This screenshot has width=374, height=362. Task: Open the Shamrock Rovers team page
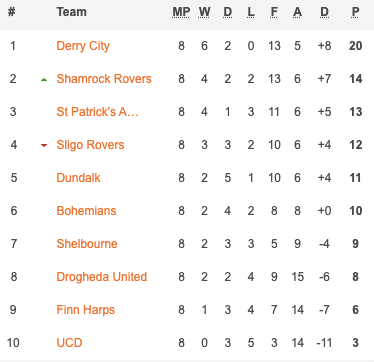pyautogui.click(x=104, y=79)
